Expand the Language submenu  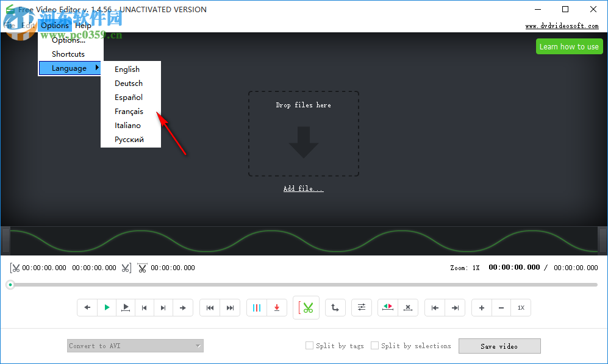tap(69, 68)
